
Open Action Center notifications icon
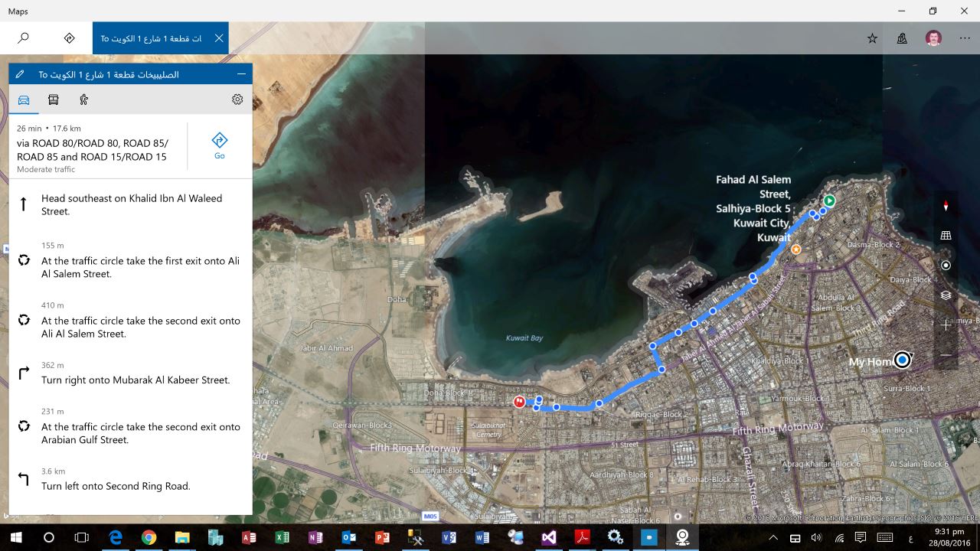[861, 537]
